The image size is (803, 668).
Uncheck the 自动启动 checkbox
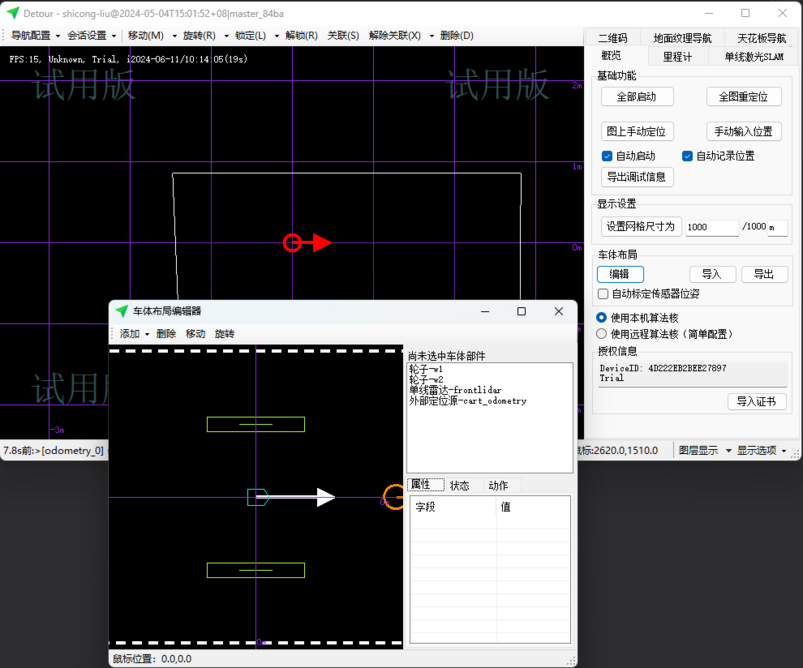pyautogui.click(x=607, y=156)
